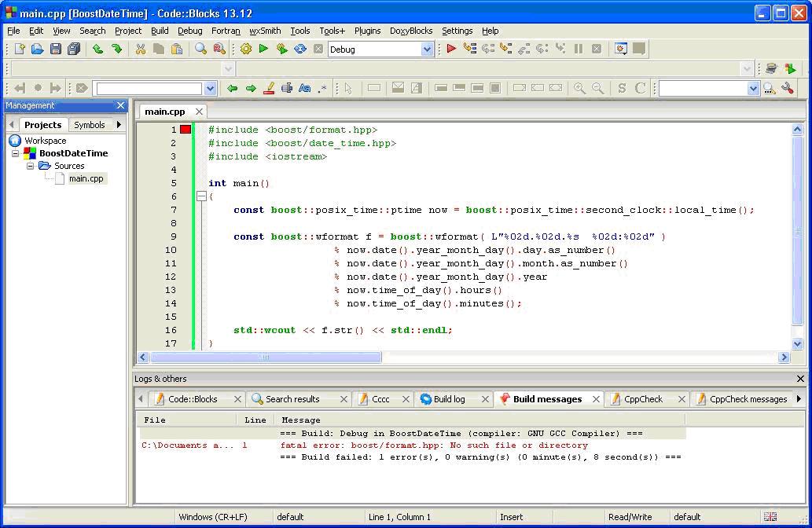Click the editor vertical scrollbar down arrow
This screenshot has width=812, height=528.
(x=798, y=343)
